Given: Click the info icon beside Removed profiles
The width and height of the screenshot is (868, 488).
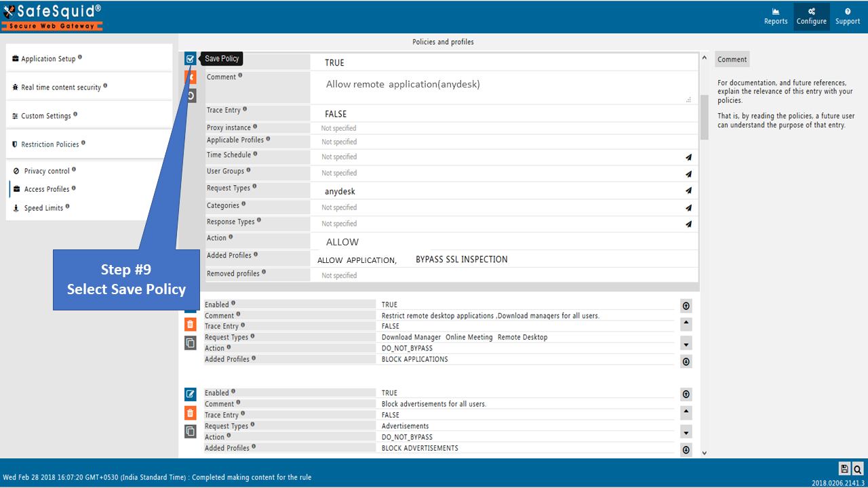Looking at the screenshot, I should point(264,272).
